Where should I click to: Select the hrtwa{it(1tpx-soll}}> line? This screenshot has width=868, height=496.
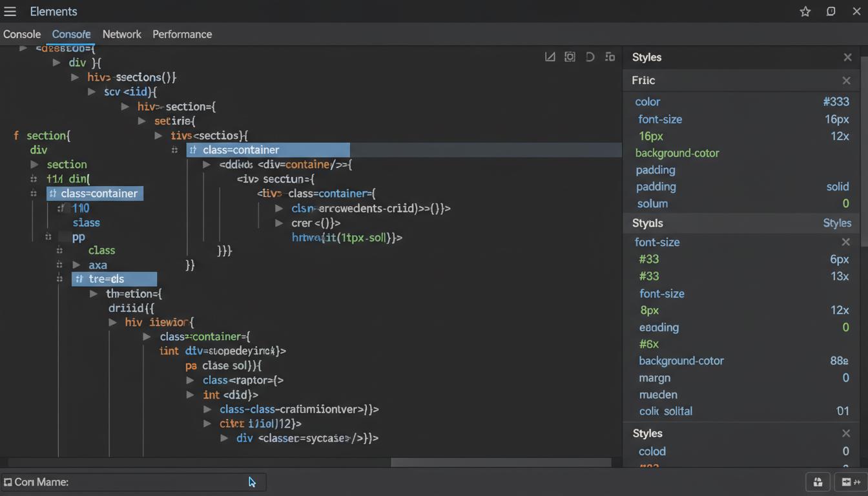(347, 238)
